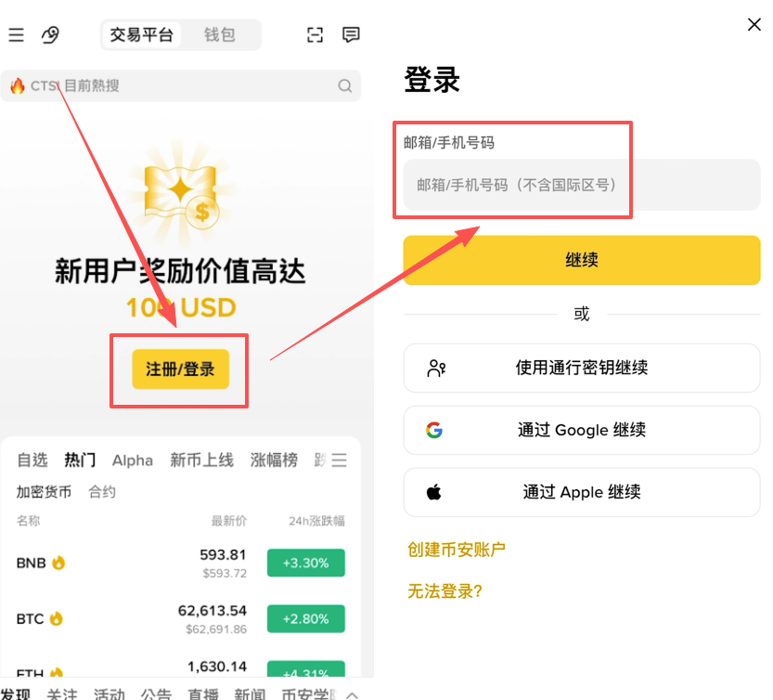
Task: Tap the Google logo icon
Action: point(434,430)
